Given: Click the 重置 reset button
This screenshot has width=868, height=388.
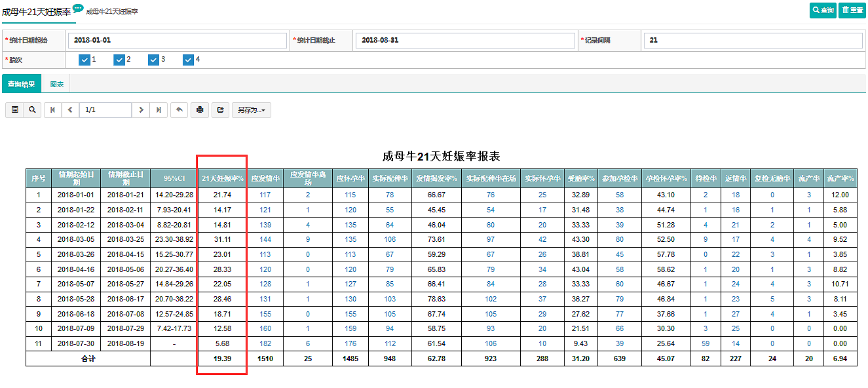Looking at the screenshot, I should click(852, 10).
